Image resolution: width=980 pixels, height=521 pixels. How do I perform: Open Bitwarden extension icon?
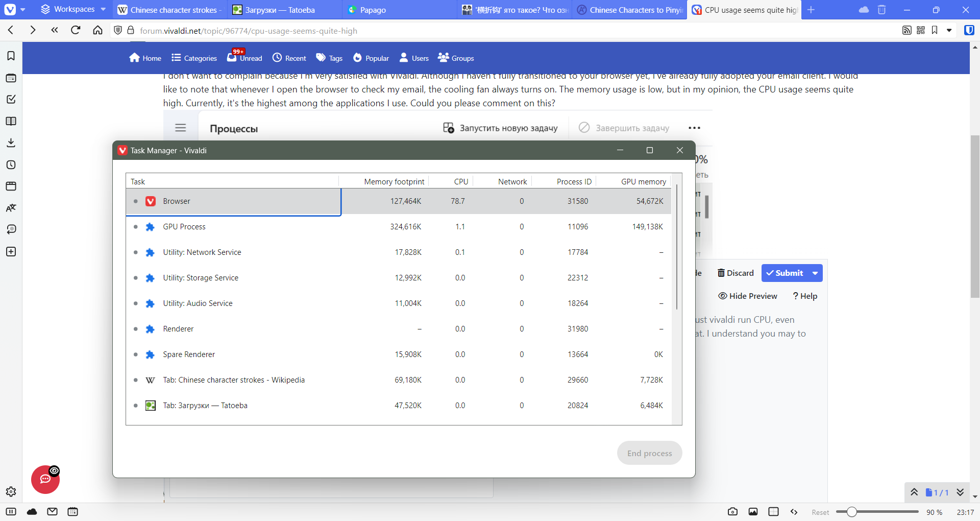click(x=969, y=30)
